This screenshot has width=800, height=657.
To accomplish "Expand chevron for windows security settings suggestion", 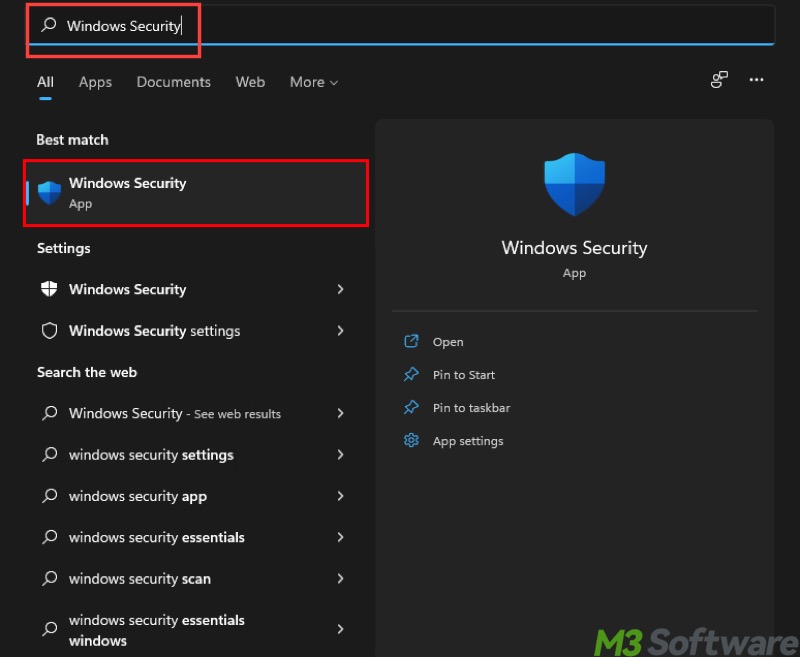I will [340, 454].
